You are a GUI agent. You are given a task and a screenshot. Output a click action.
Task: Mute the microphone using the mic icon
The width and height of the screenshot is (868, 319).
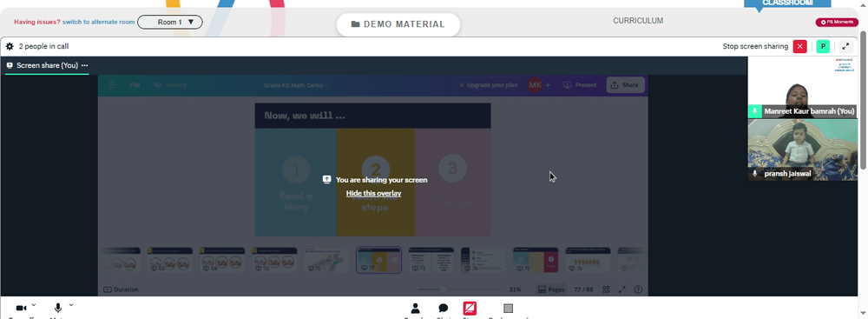pos(57,308)
